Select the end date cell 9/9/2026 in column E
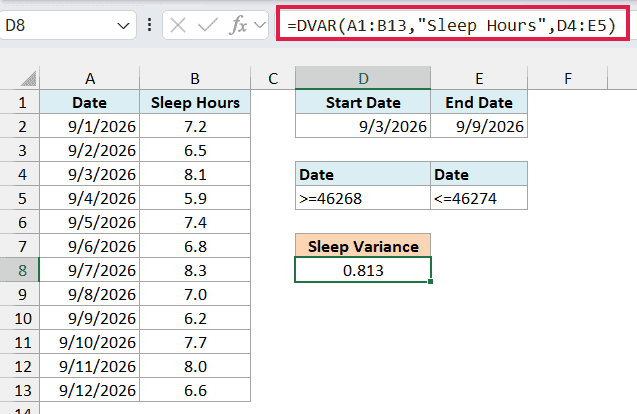 479,126
